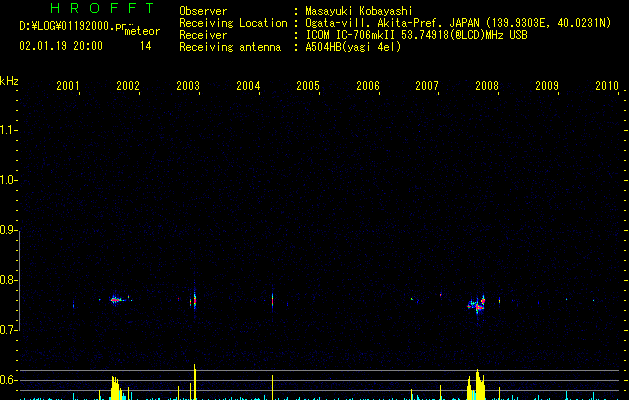The height and width of the screenshot is (400, 629).
Task: Click the 1.1 kHz frequency label
Action: click(8, 130)
